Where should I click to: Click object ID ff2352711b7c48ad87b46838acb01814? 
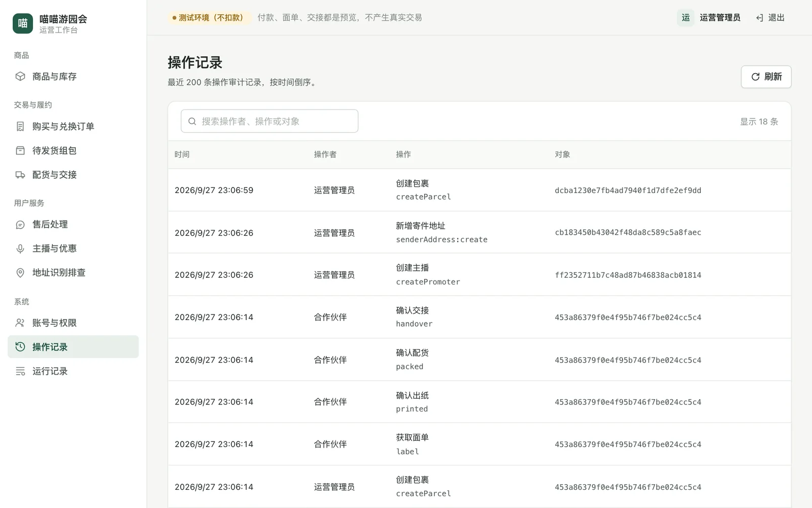point(628,275)
